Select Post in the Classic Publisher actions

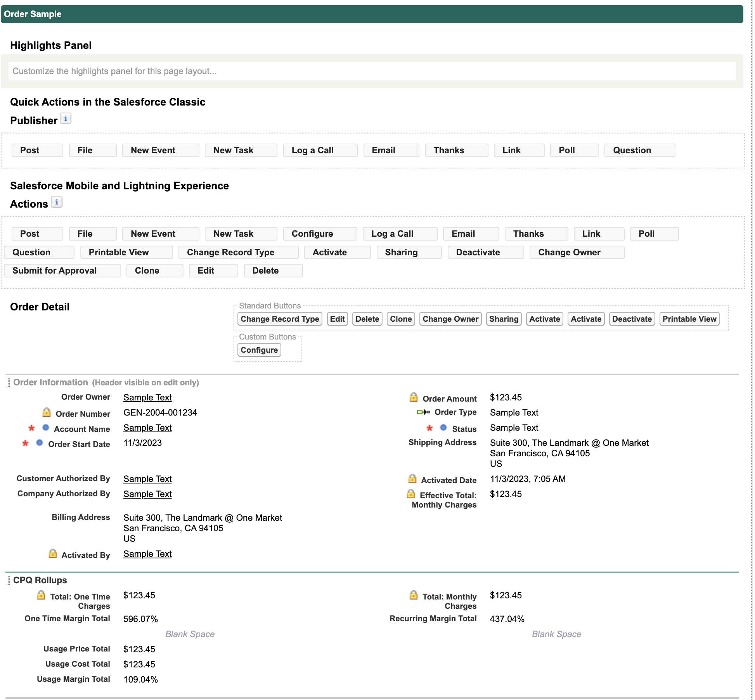[37, 151]
